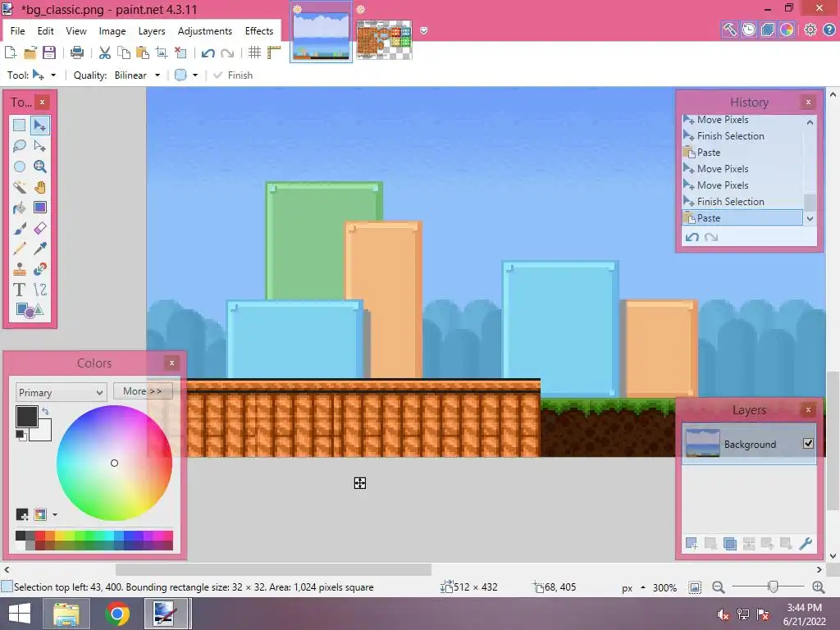Toggle the Tools window button
Screen dimensions: 840x630
729,30
